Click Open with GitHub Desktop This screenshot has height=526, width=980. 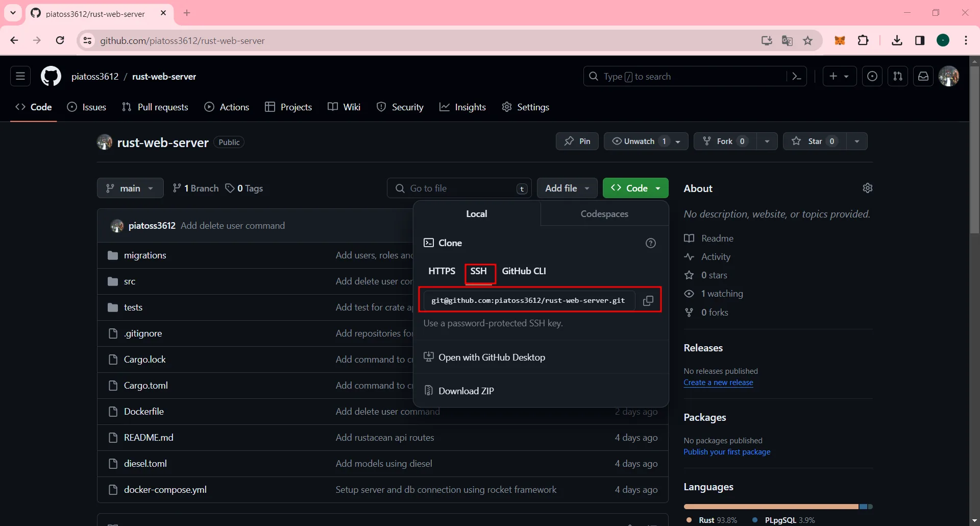coord(484,357)
